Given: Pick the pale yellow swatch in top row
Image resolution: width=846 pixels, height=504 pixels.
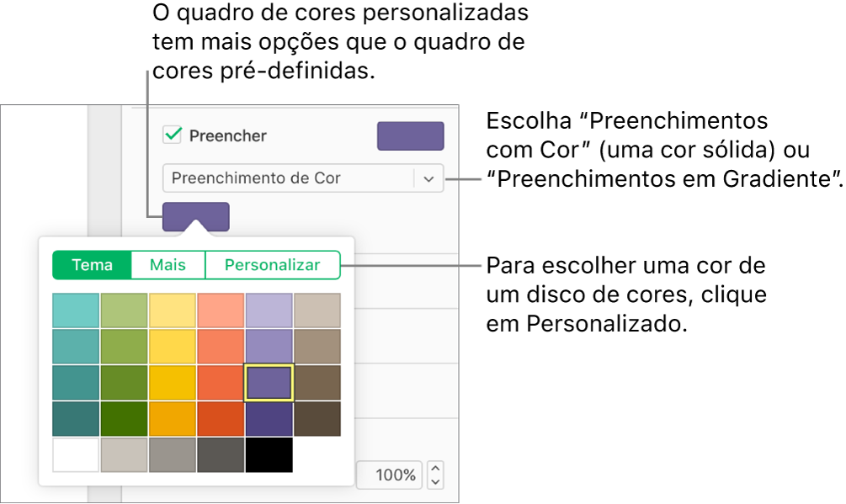Looking at the screenshot, I should 172,310.
